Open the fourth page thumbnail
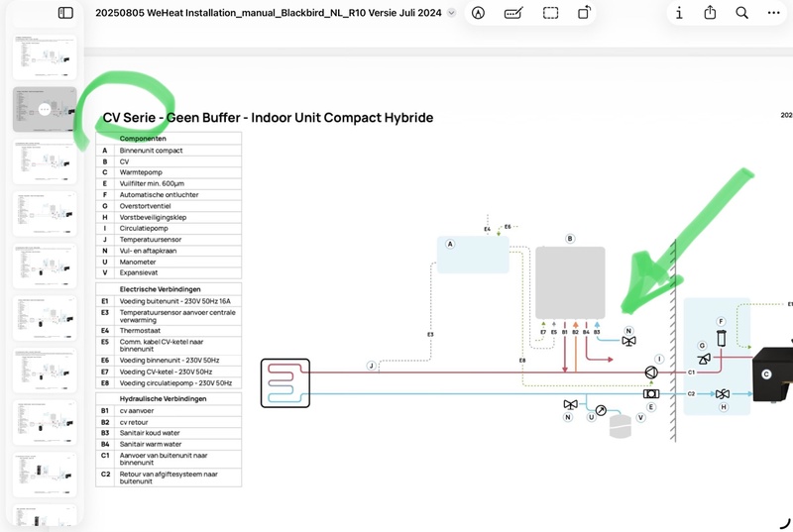This screenshot has height=532, width=793. (x=45, y=214)
